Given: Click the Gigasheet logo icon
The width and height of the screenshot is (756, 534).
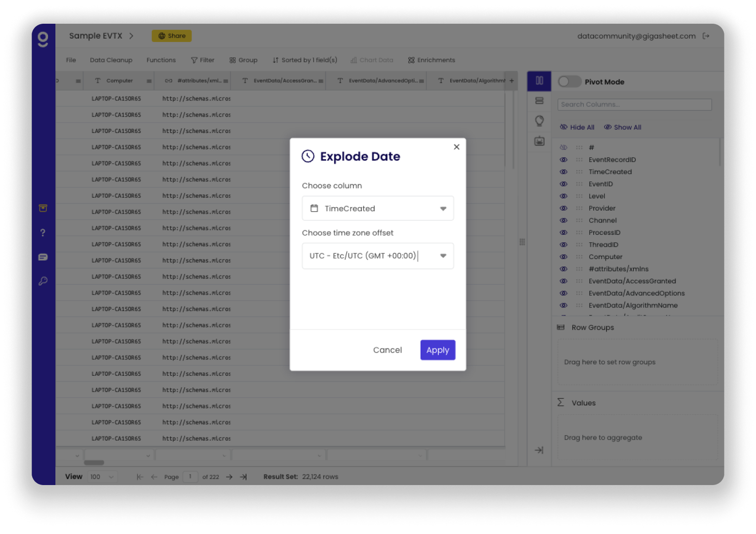Looking at the screenshot, I should click(x=43, y=39).
